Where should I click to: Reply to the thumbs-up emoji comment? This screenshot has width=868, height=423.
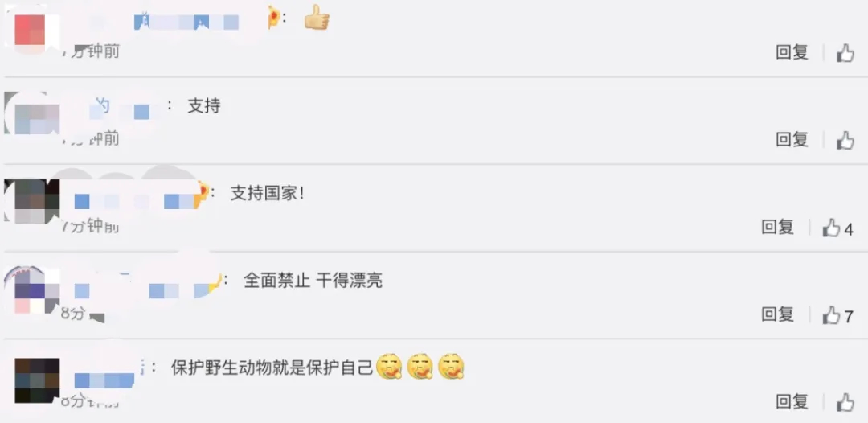(792, 52)
